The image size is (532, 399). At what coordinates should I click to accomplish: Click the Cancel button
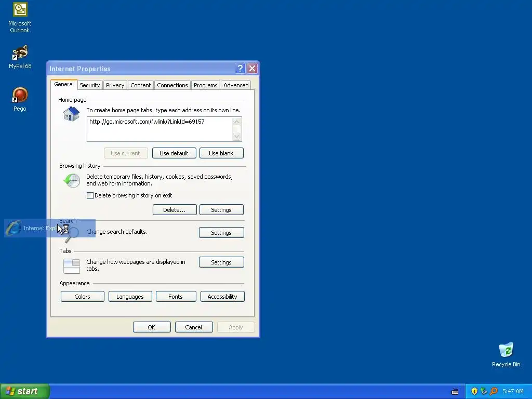(x=194, y=327)
